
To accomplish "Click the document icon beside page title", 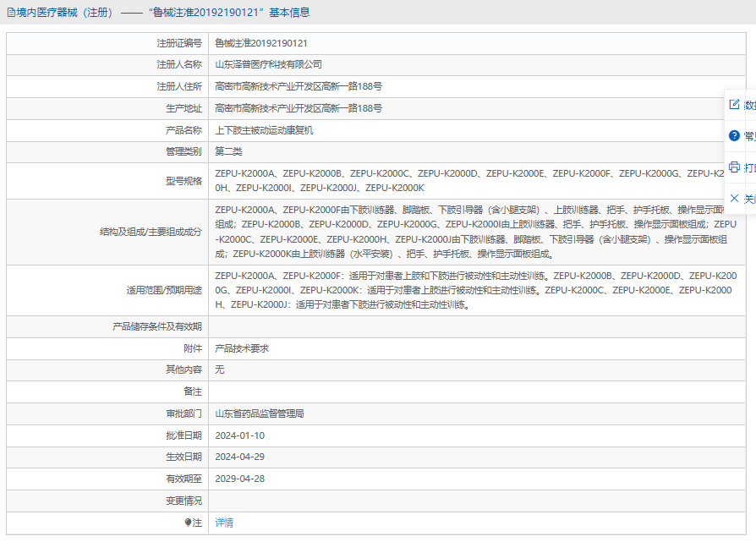I will 10,13.
